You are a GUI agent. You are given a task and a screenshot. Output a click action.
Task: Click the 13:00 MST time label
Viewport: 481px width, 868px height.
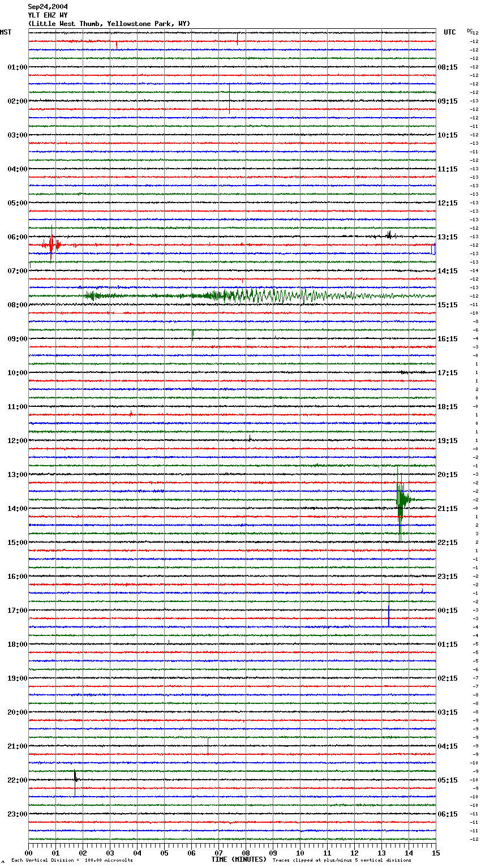tap(17, 475)
